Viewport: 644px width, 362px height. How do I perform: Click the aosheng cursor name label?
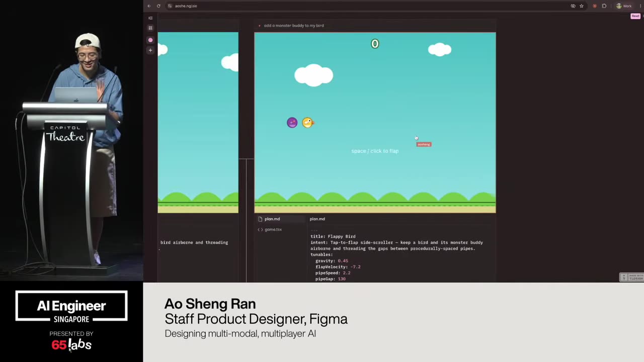click(x=424, y=145)
